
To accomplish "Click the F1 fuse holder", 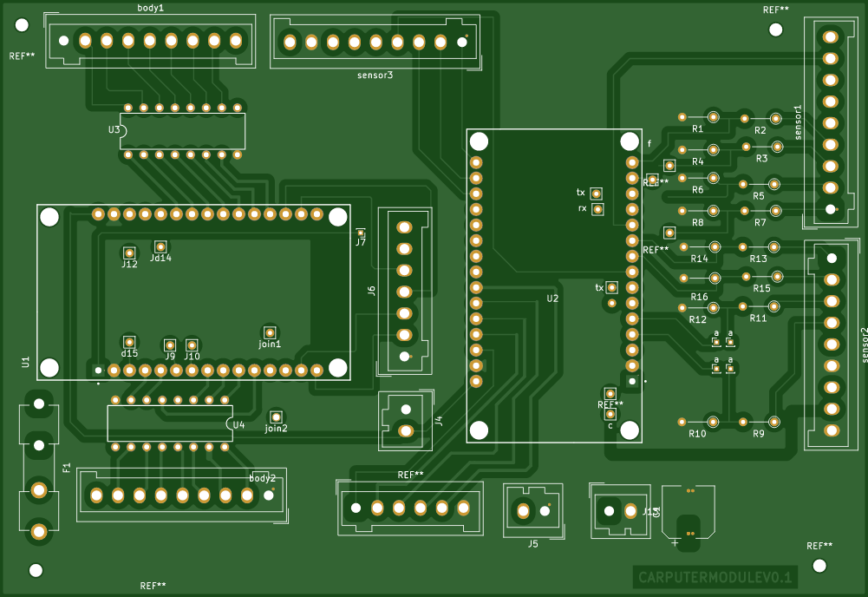I will [39, 468].
